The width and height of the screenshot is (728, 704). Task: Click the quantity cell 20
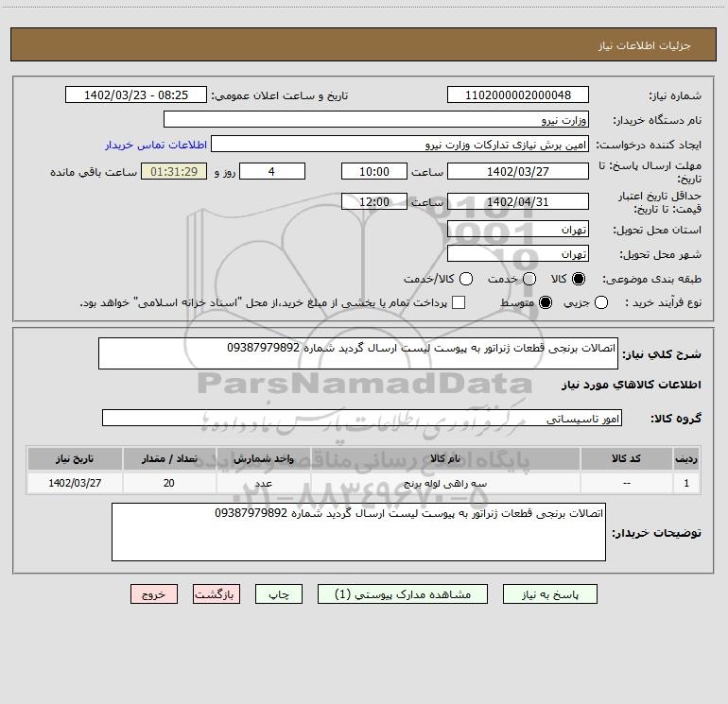pos(169,483)
